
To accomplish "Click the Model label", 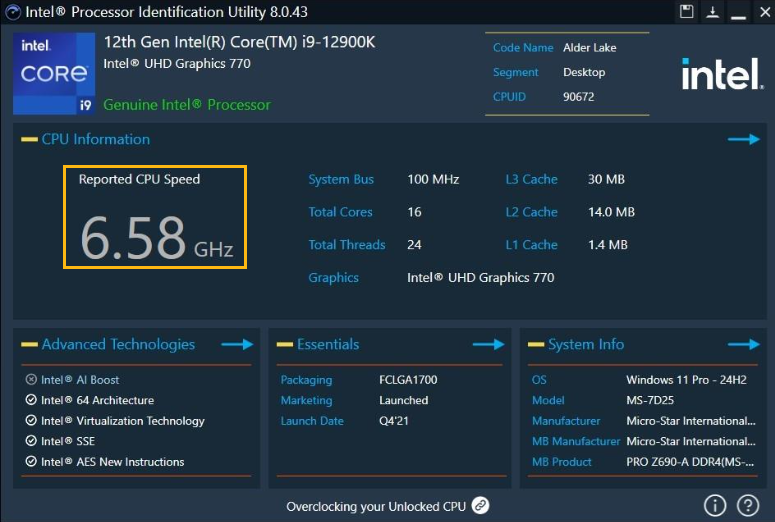I will (x=548, y=400).
